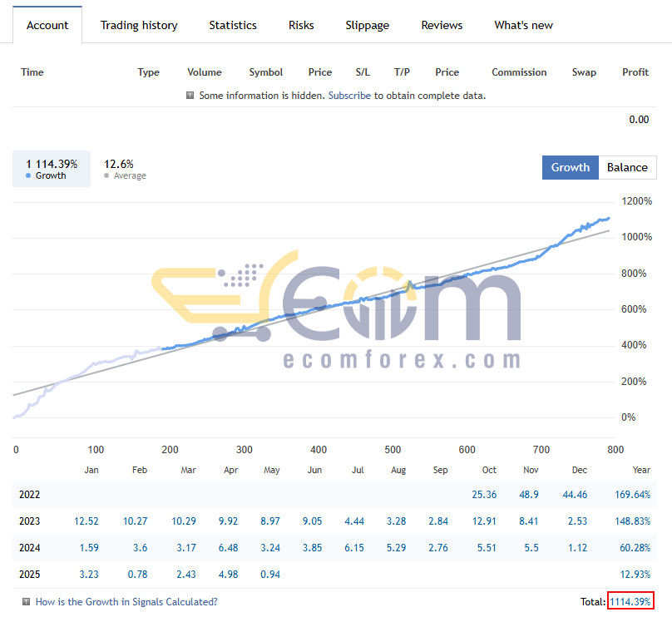
Task: Click the T/P column header
Action: click(x=402, y=72)
